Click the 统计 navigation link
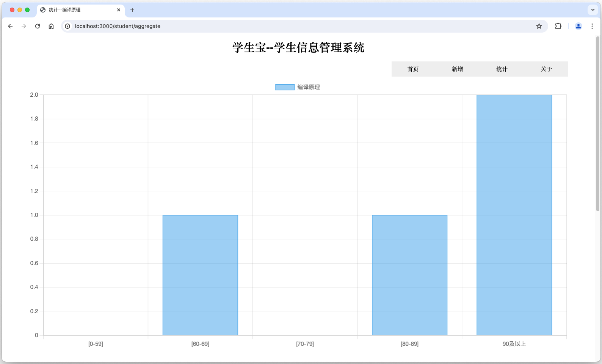 tap(502, 69)
